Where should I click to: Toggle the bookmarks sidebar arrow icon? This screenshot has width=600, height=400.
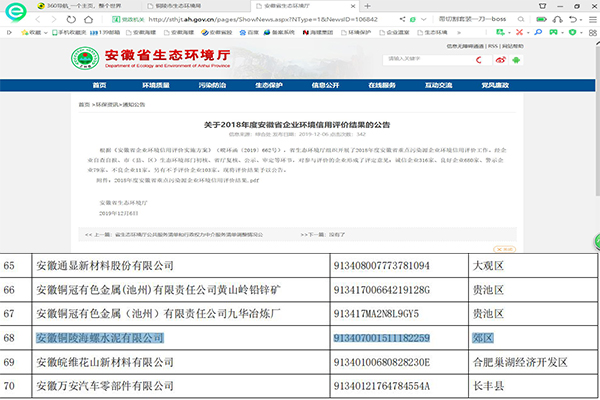tap(9, 33)
